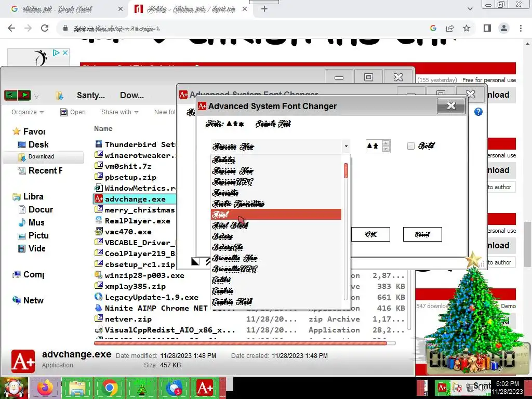Choose Arial Black in the font list
The width and height of the screenshot is (532, 399).
coord(276,225)
